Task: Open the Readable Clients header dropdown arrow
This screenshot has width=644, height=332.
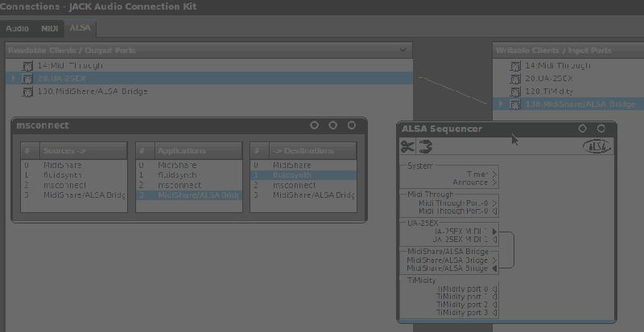Action: 402,51
